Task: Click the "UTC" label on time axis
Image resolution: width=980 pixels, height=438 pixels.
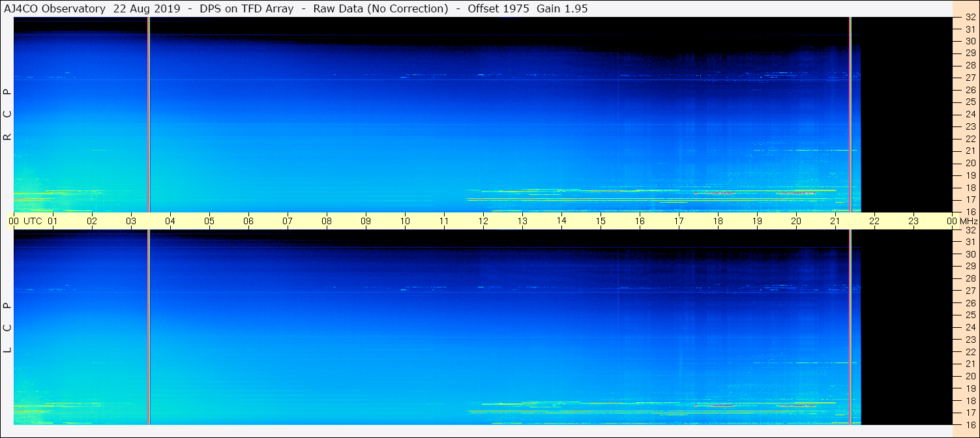Action: click(x=33, y=221)
